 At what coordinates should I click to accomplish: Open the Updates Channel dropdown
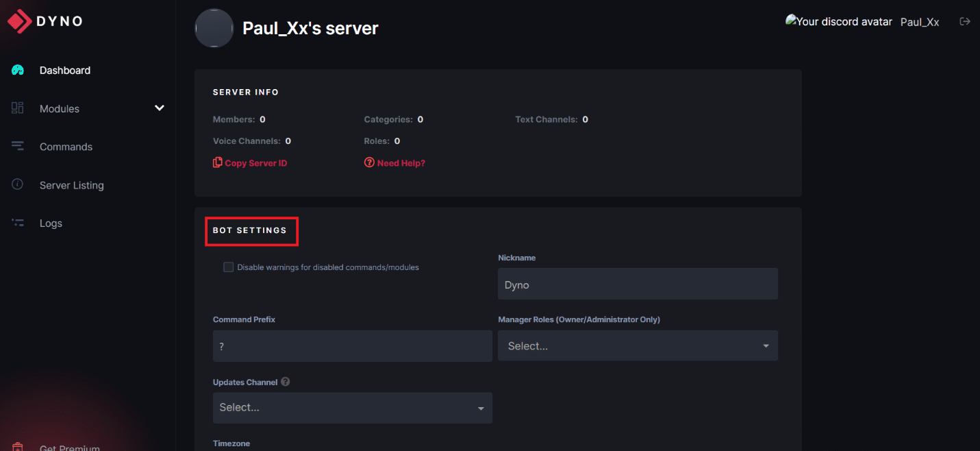tap(353, 407)
